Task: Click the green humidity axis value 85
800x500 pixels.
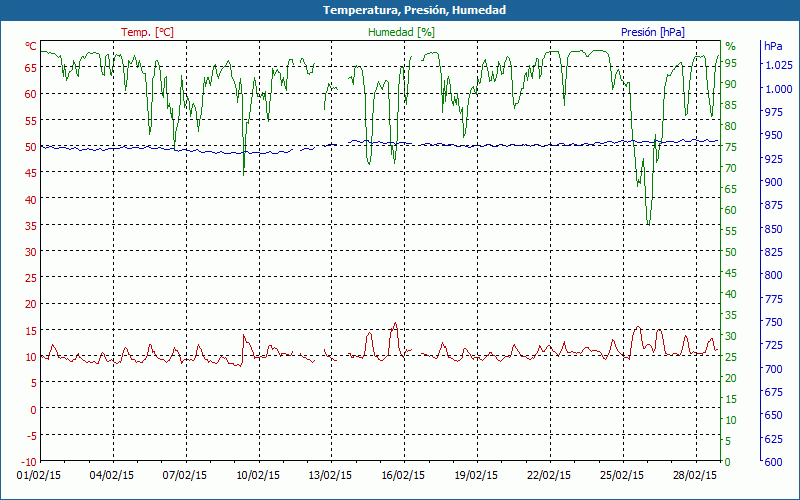Action: tap(731, 105)
